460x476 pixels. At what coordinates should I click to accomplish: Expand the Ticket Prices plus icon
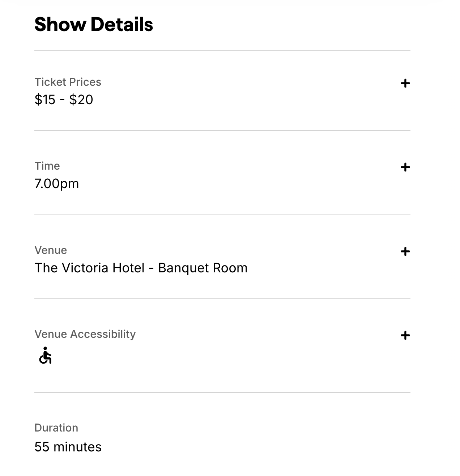tap(405, 84)
